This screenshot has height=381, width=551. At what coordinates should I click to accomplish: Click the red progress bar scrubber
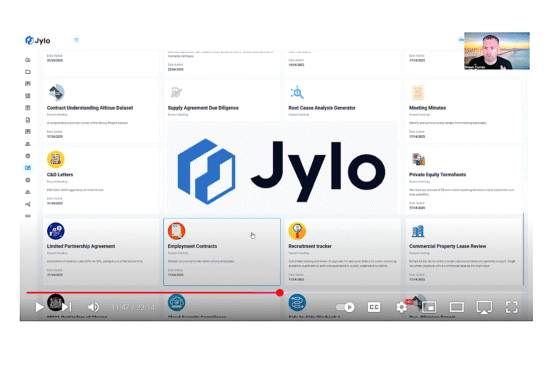[x=280, y=292]
